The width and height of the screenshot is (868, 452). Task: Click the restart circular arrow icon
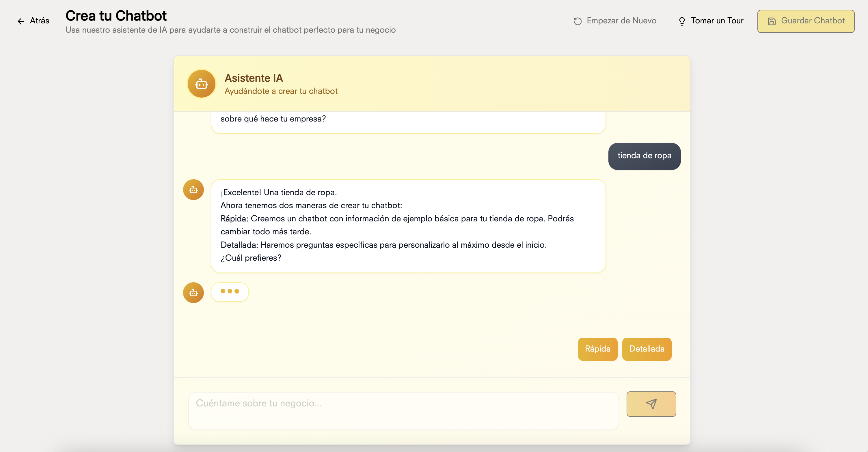[578, 21]
